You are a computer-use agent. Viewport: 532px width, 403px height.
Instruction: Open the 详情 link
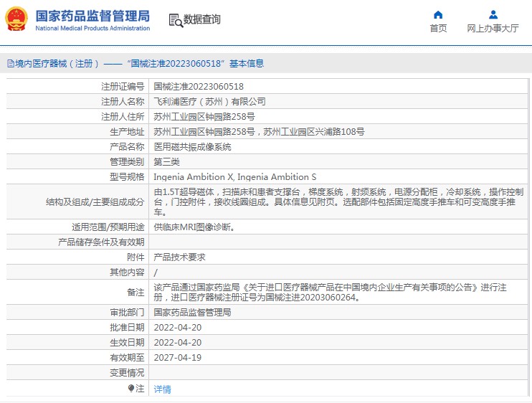(162, 389)
